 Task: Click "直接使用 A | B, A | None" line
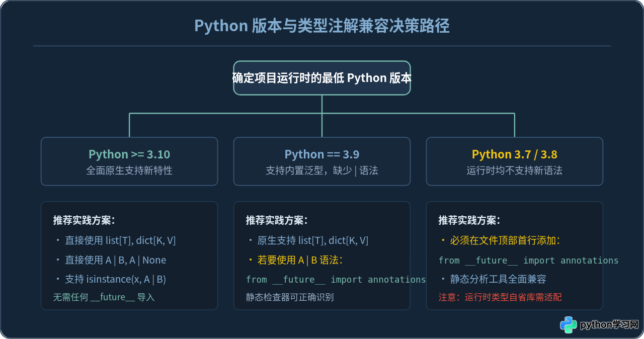pos(116,260)
